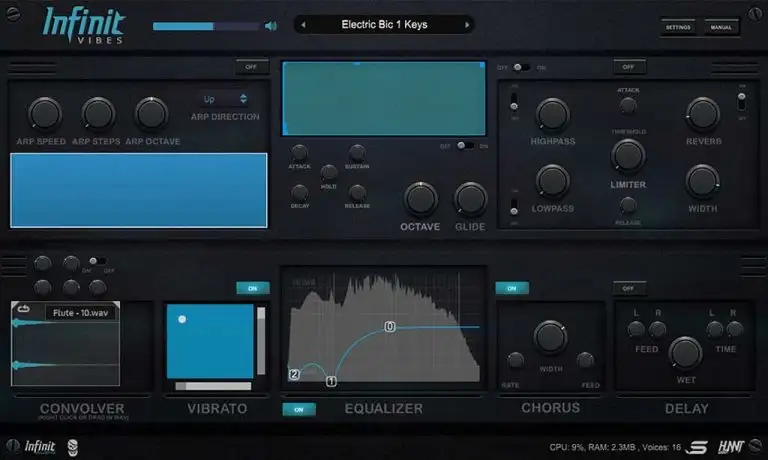Image resolution: width=768 pixels, height=460 pixels.
Task: Toggle the Equalizer ON button
Action: (299, 410)
